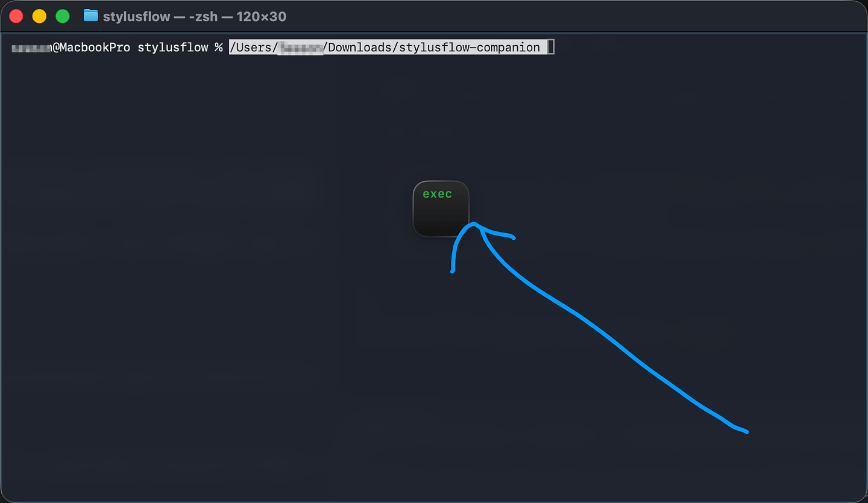Screen dimensions: 868x503
Task: Minimize the window using the yellow button
Action: coord(39,16)
